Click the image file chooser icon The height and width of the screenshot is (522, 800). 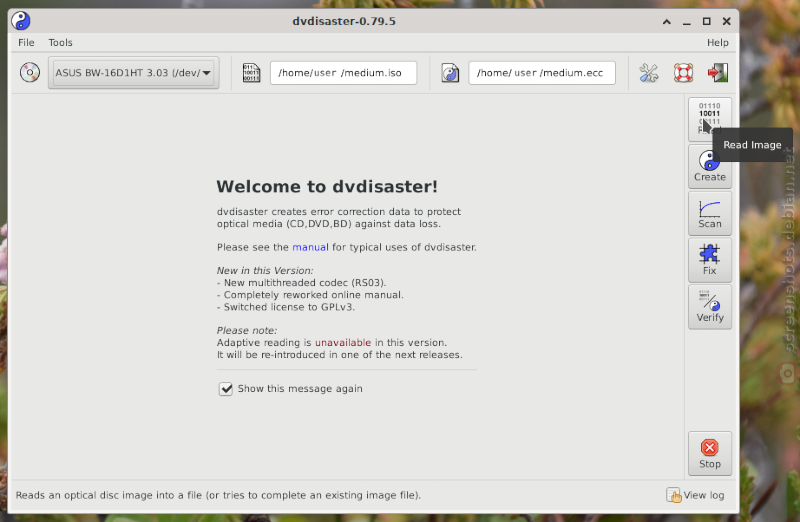[x=251, y=73]
